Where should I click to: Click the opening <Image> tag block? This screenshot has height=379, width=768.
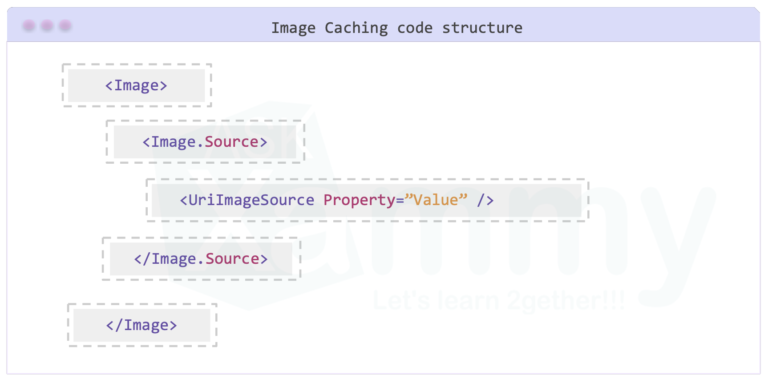(x=137, y=85)
